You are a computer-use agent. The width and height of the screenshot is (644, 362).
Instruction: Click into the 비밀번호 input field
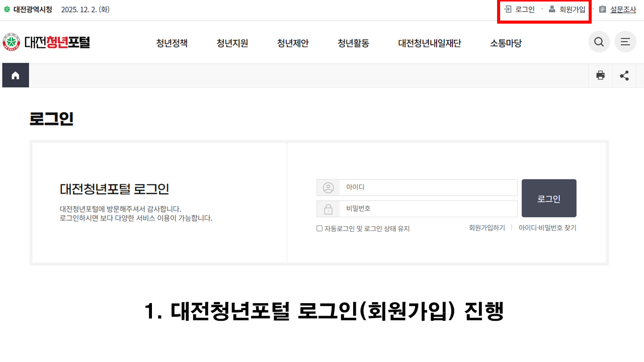(428, 209)
